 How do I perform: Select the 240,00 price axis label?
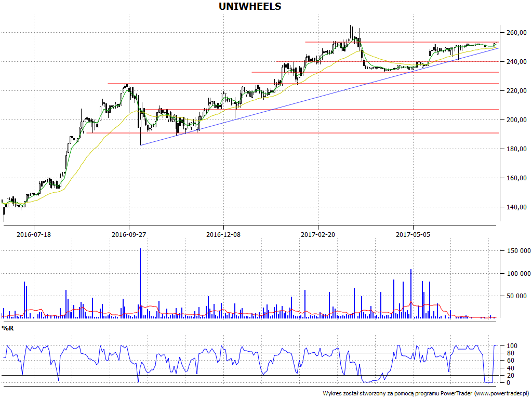click(x=517, y=62)
